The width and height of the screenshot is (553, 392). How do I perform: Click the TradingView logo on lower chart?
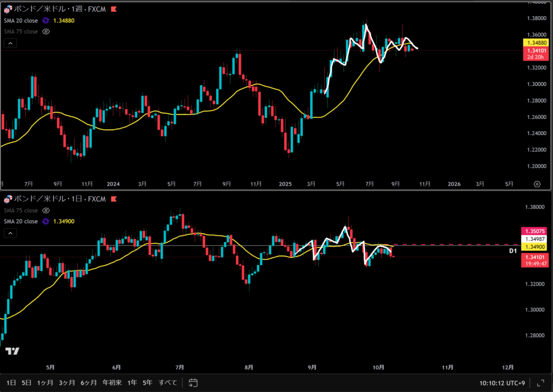[12, 351]
